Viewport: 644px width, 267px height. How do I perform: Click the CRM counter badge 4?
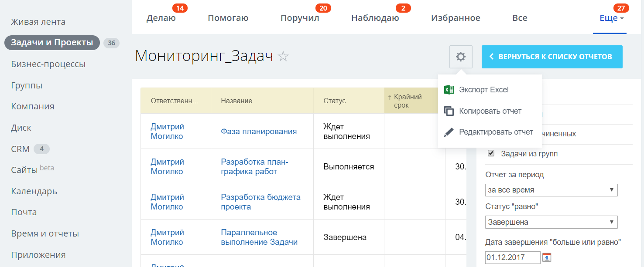(x=41, y=149)
